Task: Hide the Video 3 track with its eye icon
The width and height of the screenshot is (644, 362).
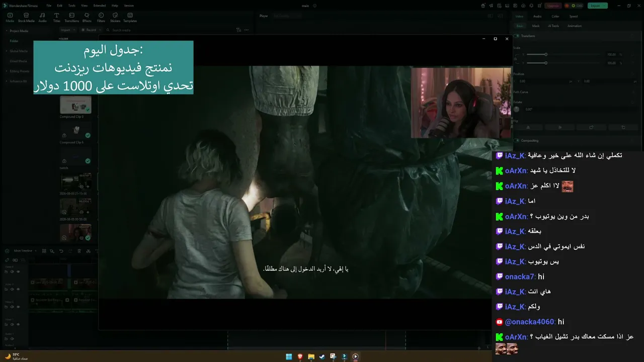Action: tap(18, 289)
